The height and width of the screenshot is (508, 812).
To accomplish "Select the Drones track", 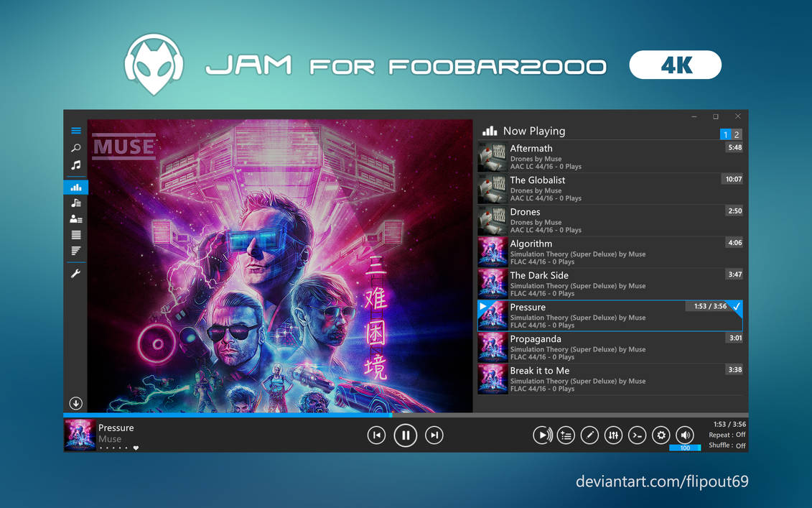I will point(610,221).
